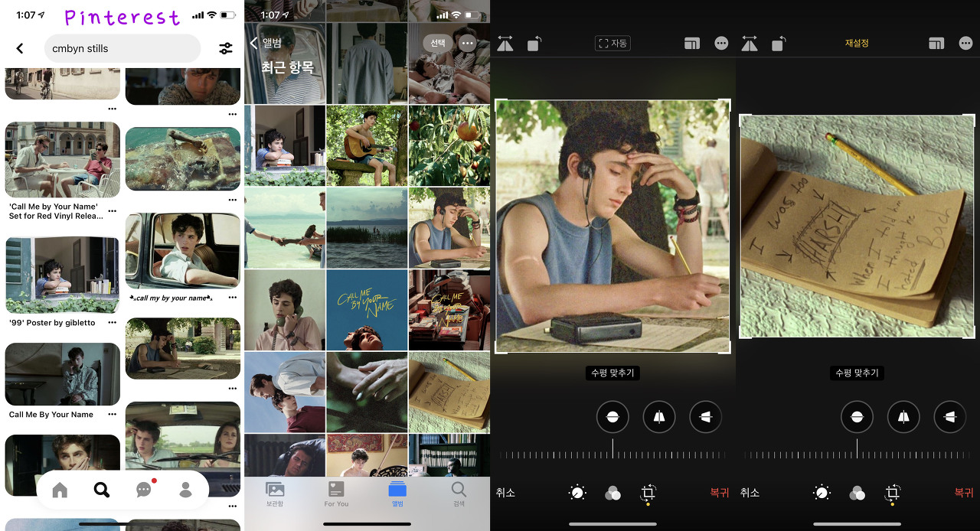This screenshot has width=980, height=531.
Task: Click straighten angle slider in headphones photo editor
Action: point(612,454)
